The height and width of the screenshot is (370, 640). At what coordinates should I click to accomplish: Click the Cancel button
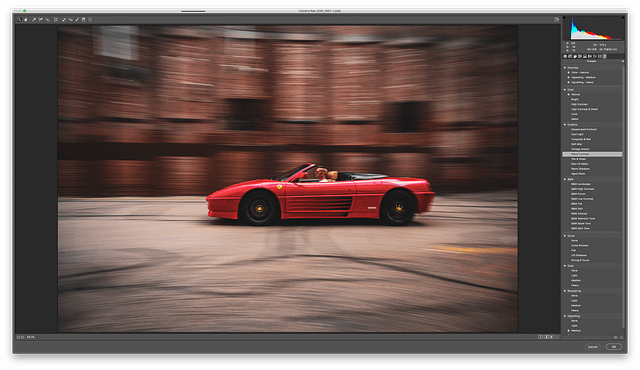593,347
